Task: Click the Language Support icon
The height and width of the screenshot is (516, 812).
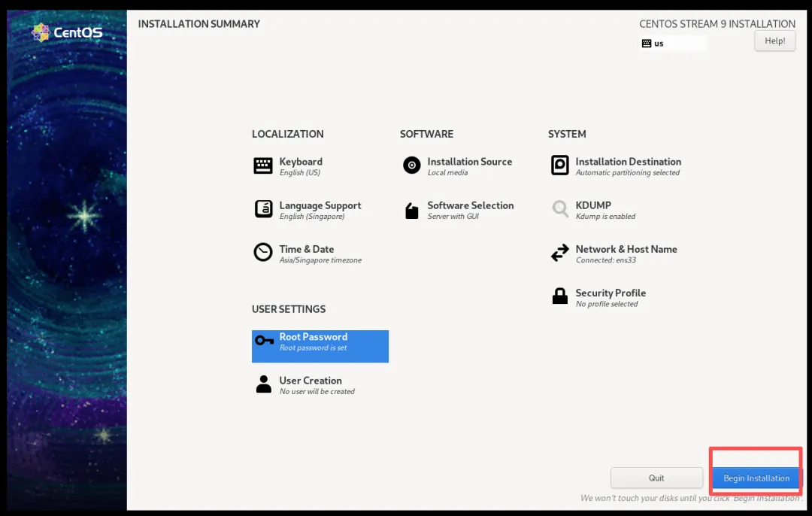Action: click(263, 209)
